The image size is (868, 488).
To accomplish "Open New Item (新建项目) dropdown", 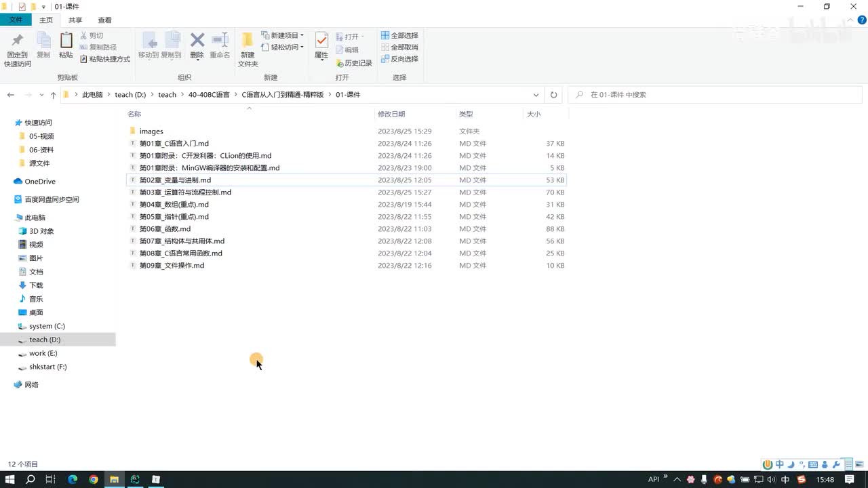I will coord(282,35).
